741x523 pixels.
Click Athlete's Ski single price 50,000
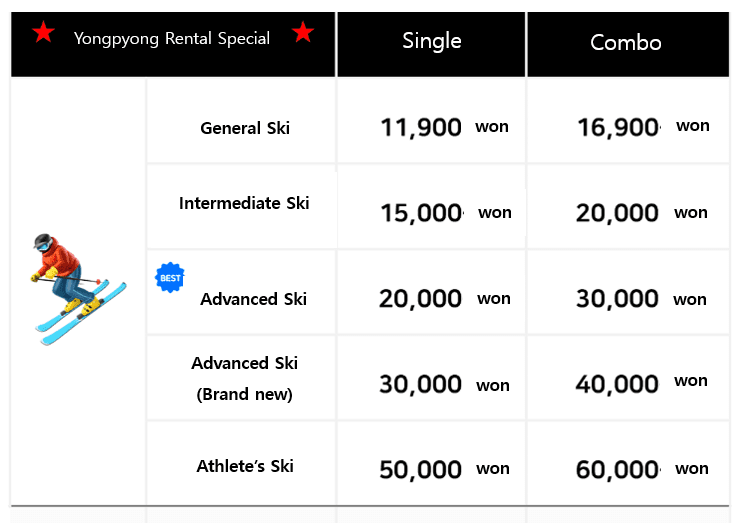(420, 469)
